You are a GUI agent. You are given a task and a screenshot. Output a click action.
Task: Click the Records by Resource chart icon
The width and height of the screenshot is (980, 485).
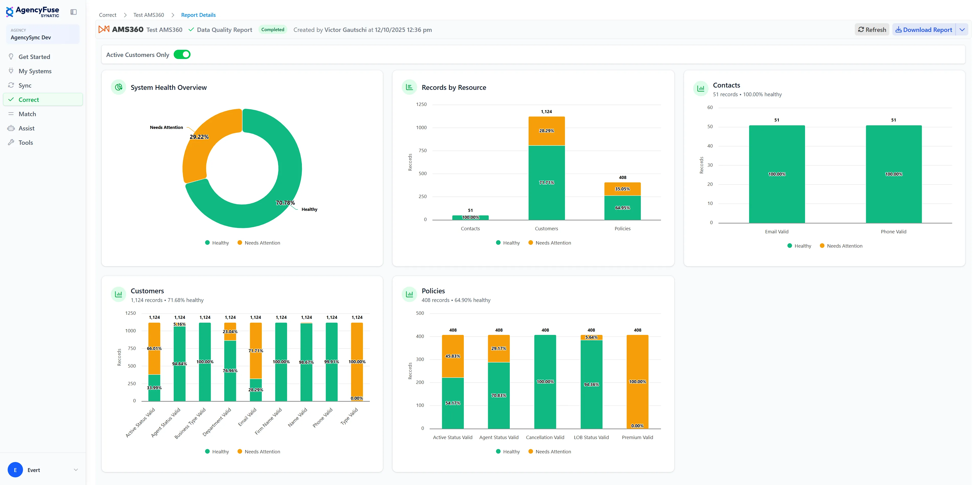click(x=409, y=87)
